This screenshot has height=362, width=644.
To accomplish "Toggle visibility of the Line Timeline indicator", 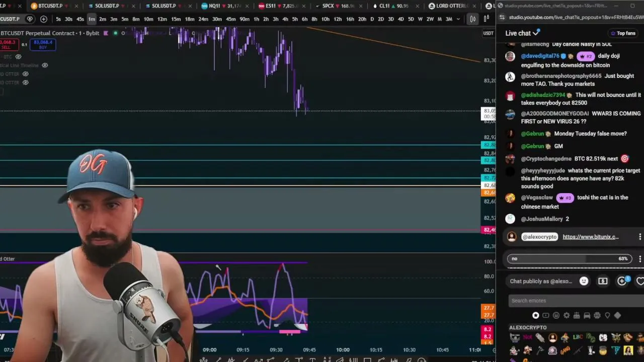I will pos(45,65).
